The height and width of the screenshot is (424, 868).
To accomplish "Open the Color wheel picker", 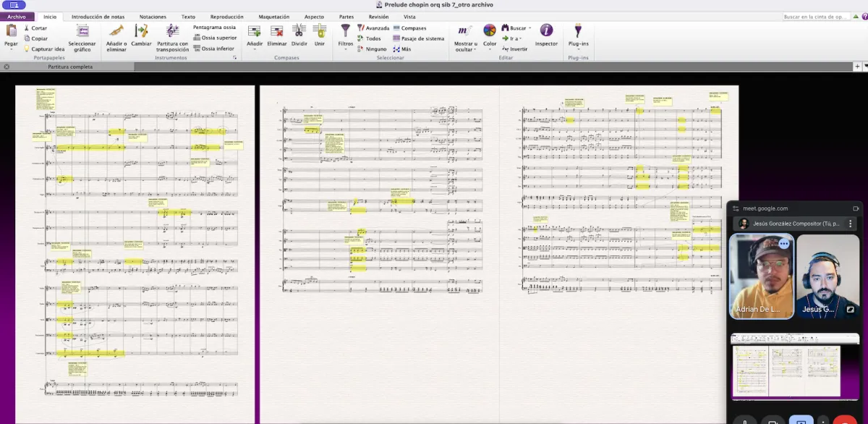I will pyautogui.click(x=490, y=30).
